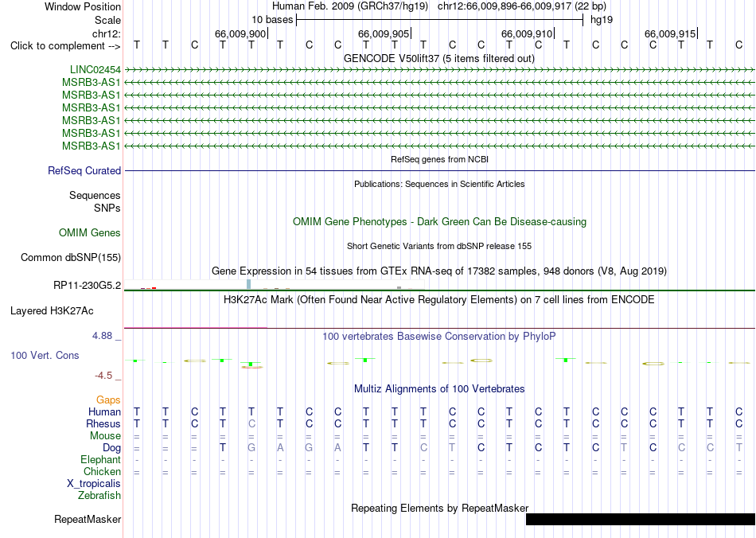Click 'Multiz Alignments of 100 Vertebrates' title
Image resolution: width=756 pixels, height=538 pixels.
[x=439, y=388]
